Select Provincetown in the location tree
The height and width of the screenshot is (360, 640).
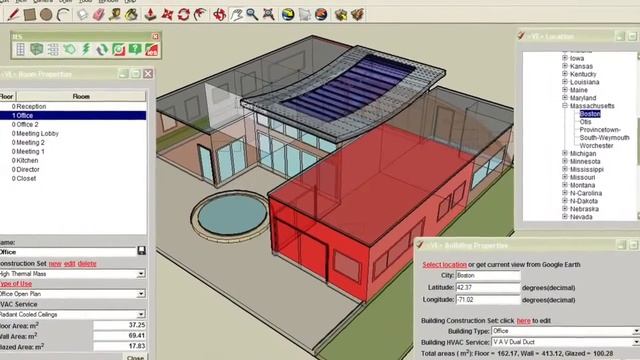pos(600,129)
